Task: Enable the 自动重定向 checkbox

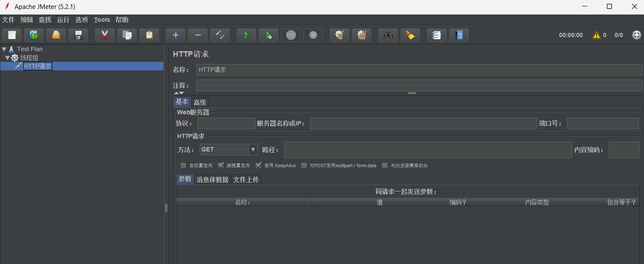Action: 183,165
